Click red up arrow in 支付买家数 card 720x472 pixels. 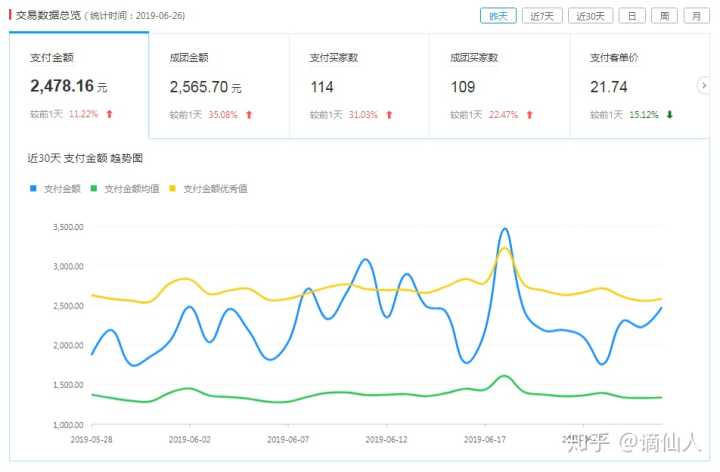pyautogui.click(x=389, y=114)
